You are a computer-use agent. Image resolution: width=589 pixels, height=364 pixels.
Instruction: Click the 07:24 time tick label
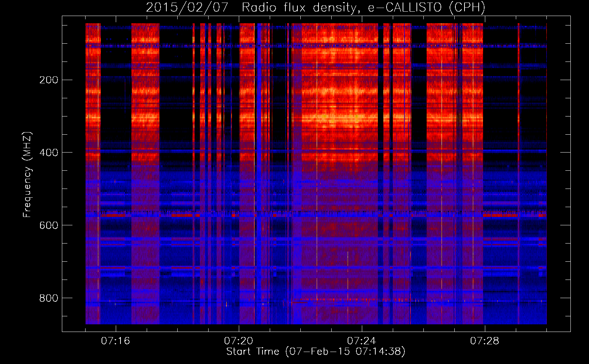361,341
